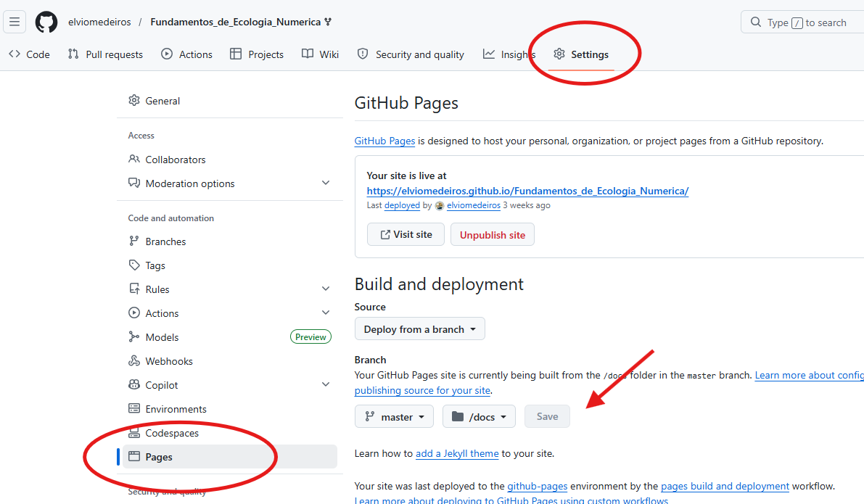864x504 pixels.
Task: Click the branch icon beside Branches
Action: (x=134, y=241)
